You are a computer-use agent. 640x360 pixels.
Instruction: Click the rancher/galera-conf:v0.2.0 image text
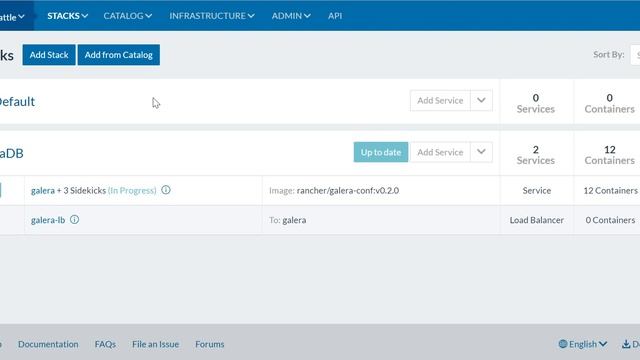click(x=348, y=191)
